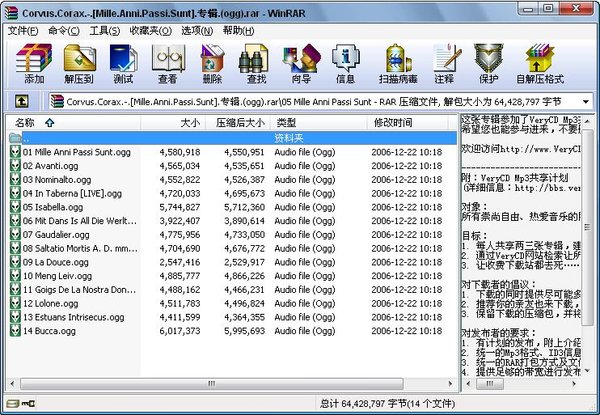The height and width of the screenshot is (415, 600).
Task: Click the file icon of 01 Mille Anni Passi Sunt.ogg
Action: click(x=15, y=152)
